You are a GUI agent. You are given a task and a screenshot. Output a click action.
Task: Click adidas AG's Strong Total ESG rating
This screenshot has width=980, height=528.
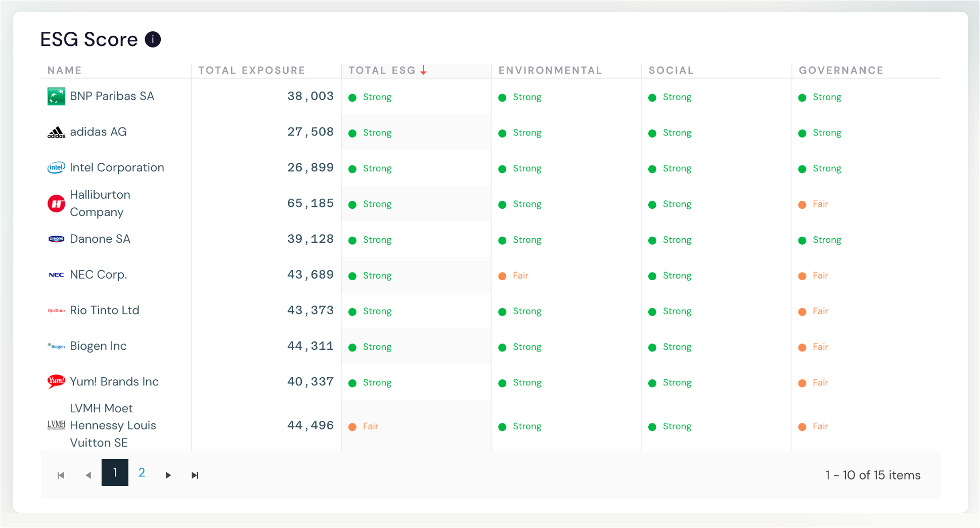point(370,133)
